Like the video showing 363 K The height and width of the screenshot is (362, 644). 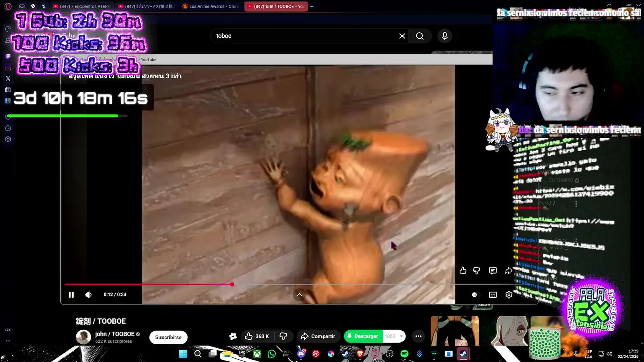tap(257, 336)
